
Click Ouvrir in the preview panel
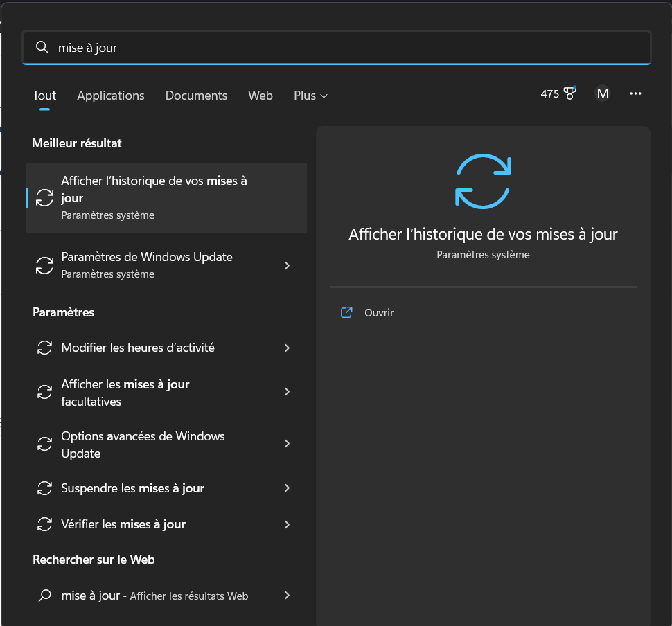[x=378, y=312]
